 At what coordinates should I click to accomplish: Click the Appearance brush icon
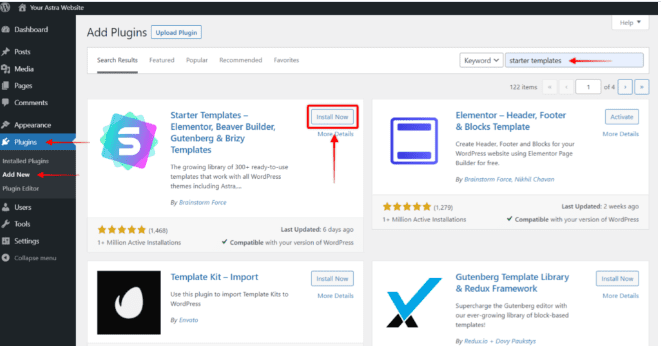pyautogui.click(x=6, y=125)
